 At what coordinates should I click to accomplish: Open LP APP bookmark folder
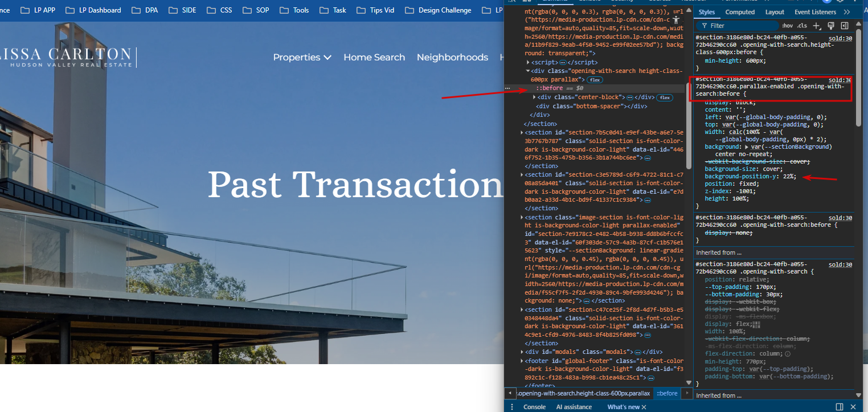pos(38,10)
